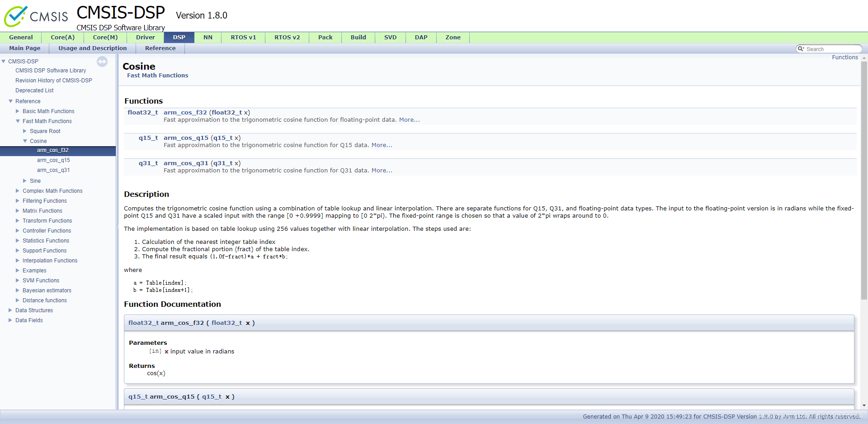Select arm_cos_q15 in navigation tree
The image size is (868, 424).
click(53, 160)
